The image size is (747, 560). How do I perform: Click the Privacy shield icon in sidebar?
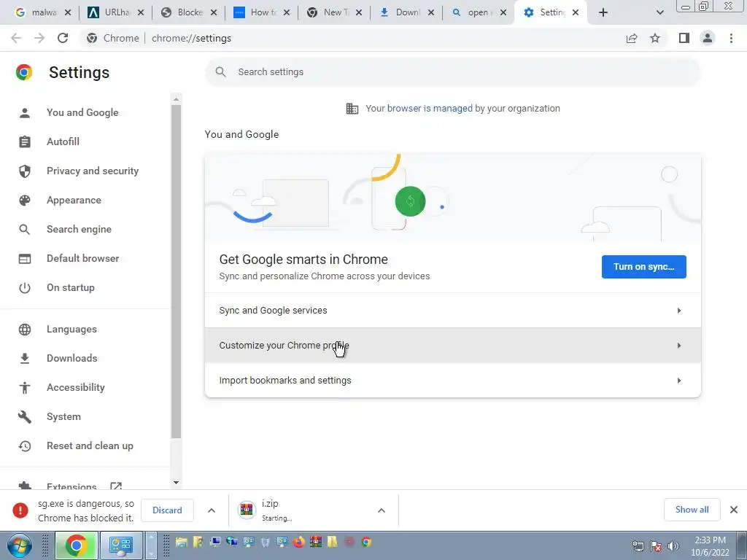coord(25,171)
